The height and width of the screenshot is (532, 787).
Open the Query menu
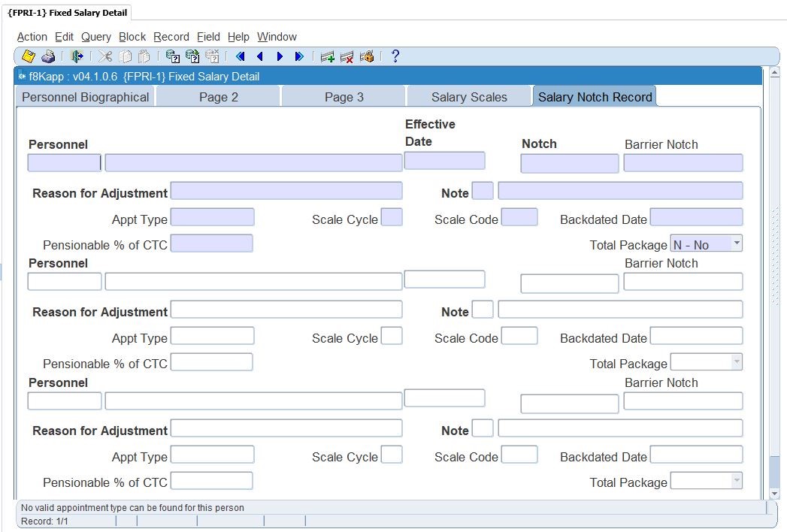[x=96, y=37]
